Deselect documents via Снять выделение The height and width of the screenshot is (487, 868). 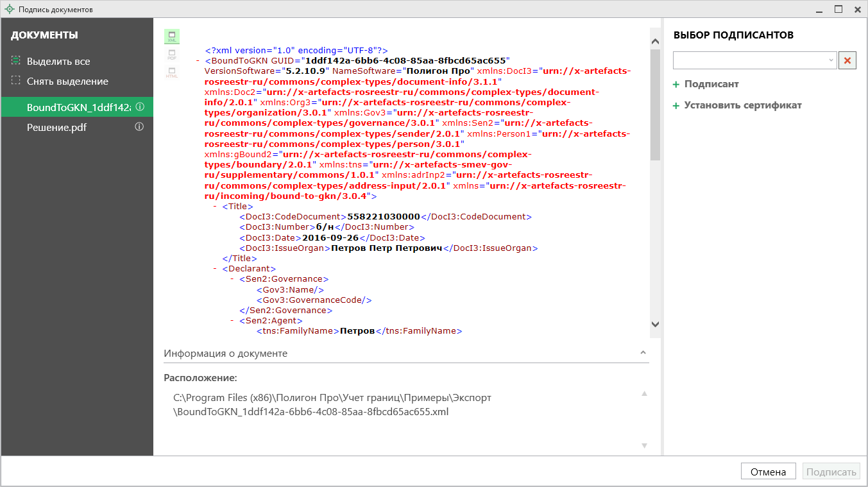67,81
